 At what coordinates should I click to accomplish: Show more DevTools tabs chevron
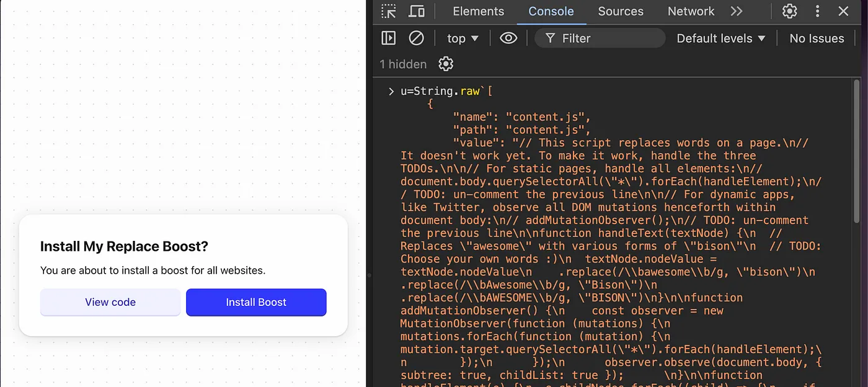(x=736, y=11)
